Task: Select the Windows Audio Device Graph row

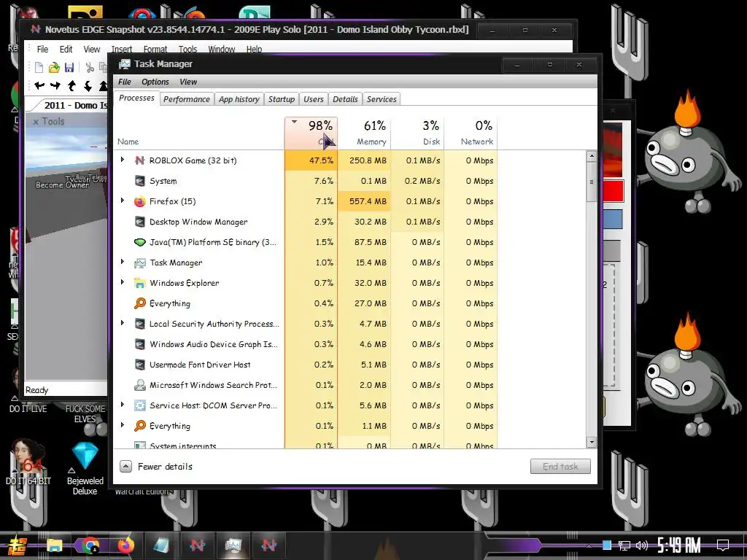Action: click(x=306, y=344)
